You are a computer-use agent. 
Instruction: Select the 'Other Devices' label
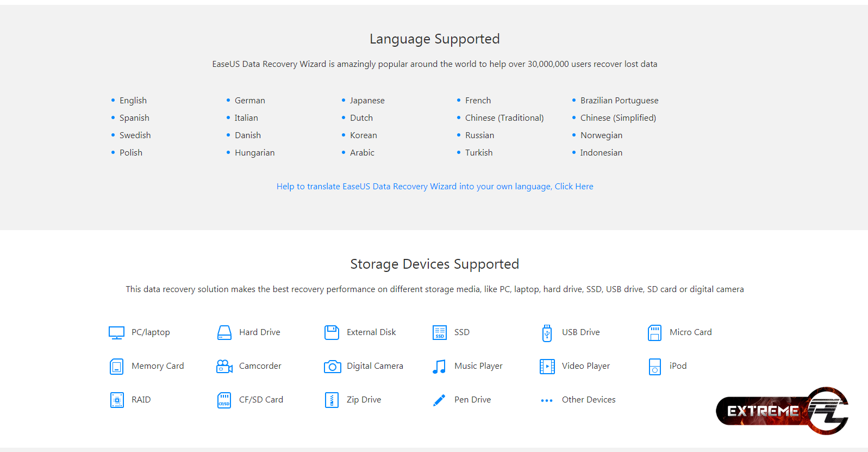(589, 400)
